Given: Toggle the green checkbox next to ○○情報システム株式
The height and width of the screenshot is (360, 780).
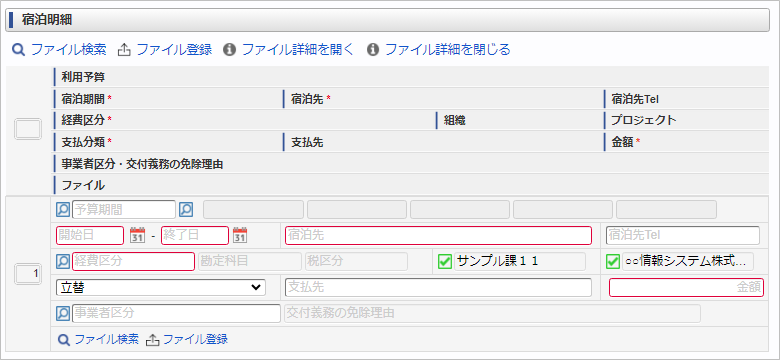Looking at the screenshot, I should (x=613, y=261).
